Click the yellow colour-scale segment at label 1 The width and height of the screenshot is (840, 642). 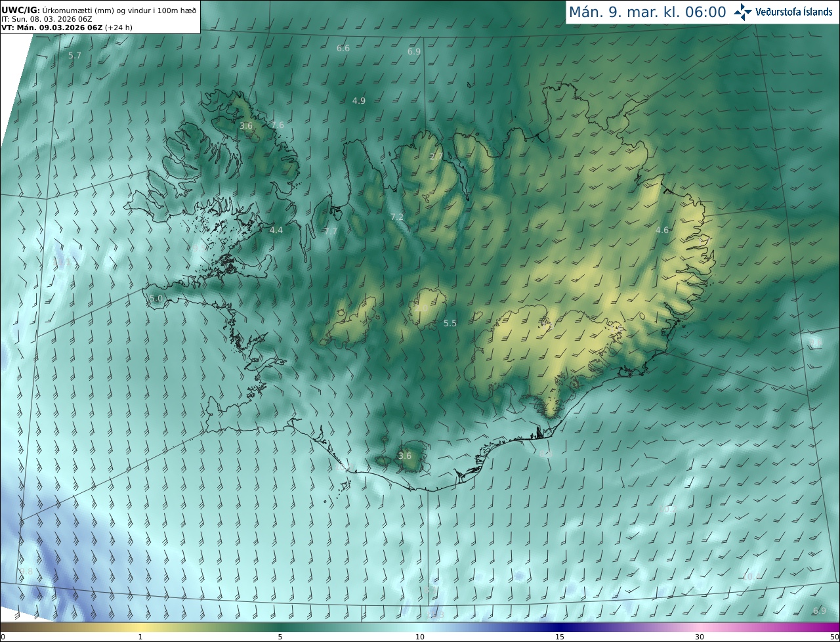[140, 627]
